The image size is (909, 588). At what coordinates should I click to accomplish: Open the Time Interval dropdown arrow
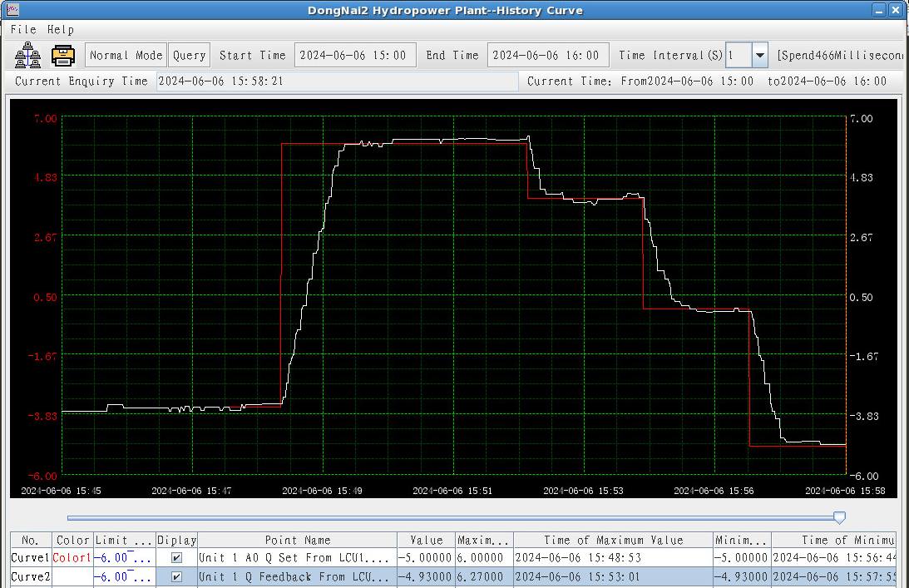click(759, 56)
